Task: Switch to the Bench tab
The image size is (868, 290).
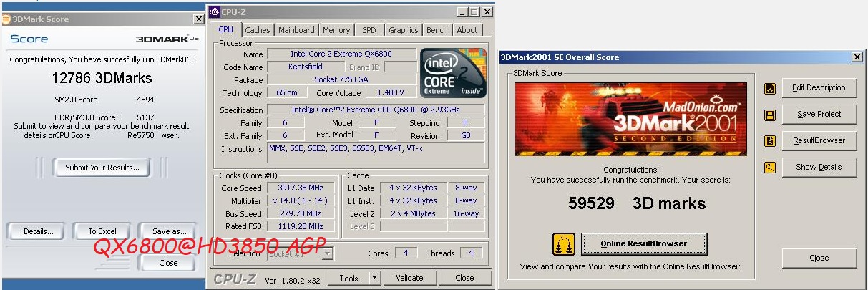Action: [x=437, y=30]
